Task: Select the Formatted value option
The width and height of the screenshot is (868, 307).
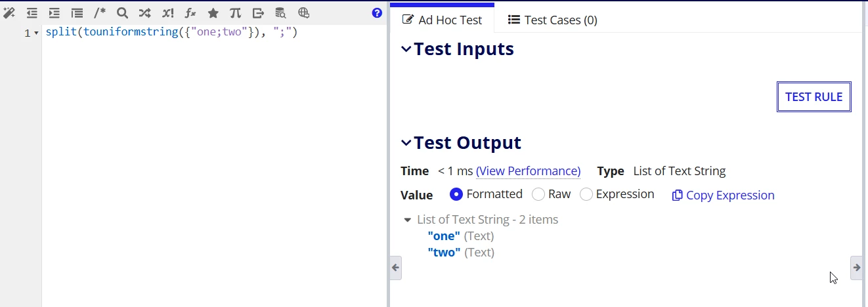Action: [456, 194]
